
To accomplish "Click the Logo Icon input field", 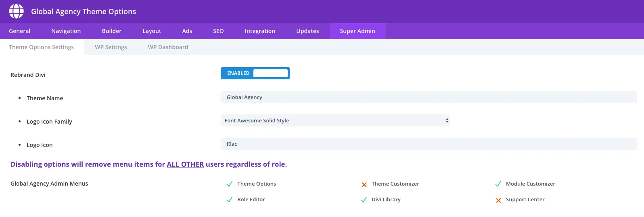I will pyautogui.click(x=429, y=144).
